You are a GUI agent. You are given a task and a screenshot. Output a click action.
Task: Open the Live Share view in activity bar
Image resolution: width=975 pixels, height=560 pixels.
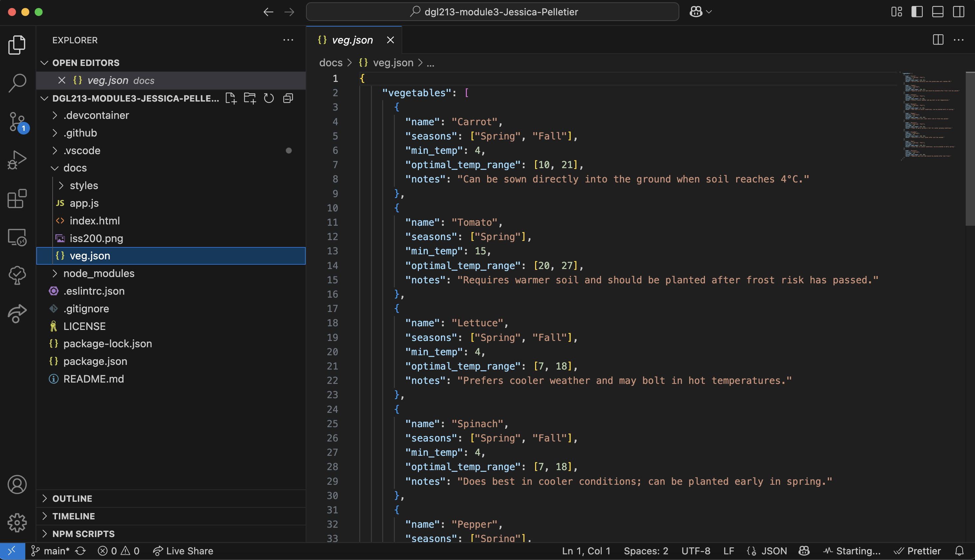pyautogui.click(x=17, y=314)
